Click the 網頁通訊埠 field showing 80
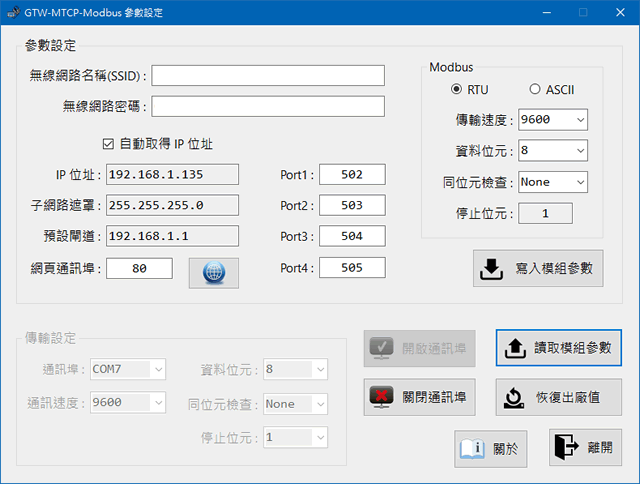This screenshot has height=484, width=640. [139, 268]
